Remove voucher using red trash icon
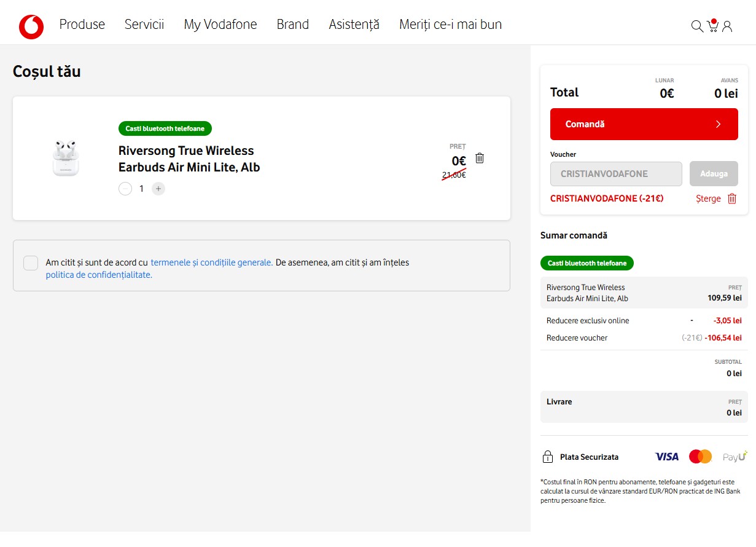The height and width of the screenshot is (547, 756). pos(731,199)
